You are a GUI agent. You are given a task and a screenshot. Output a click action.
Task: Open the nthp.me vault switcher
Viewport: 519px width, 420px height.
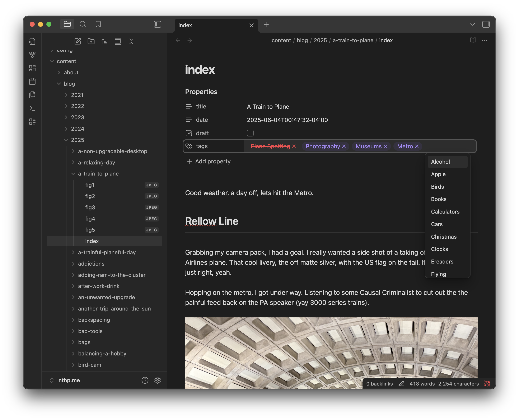(69, 380)
